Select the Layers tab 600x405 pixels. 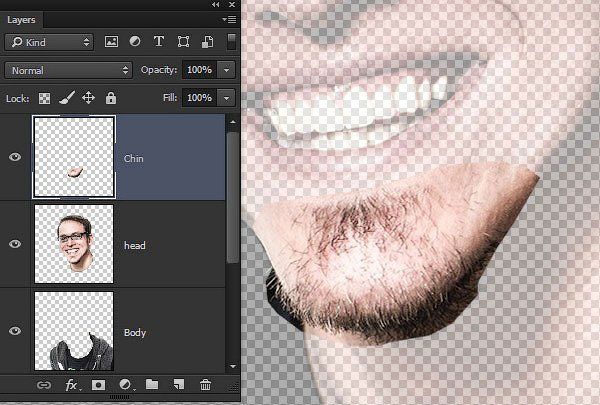click(21, 20)
